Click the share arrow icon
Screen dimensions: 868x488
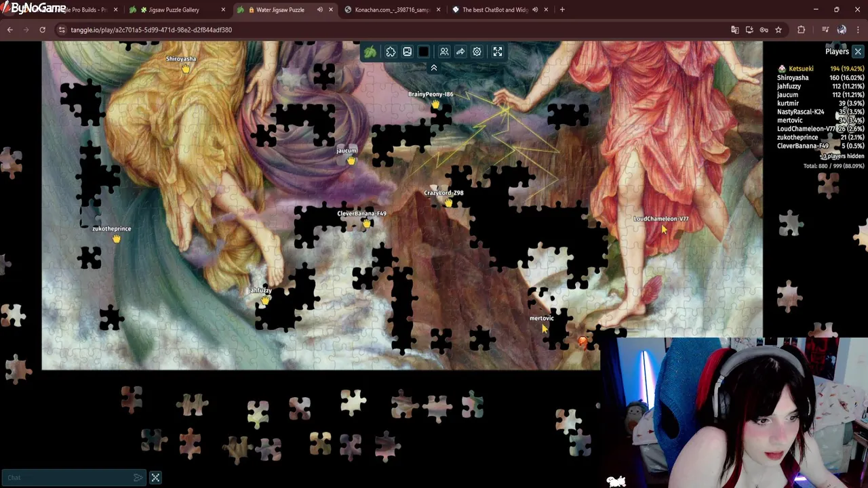point(460,52)
